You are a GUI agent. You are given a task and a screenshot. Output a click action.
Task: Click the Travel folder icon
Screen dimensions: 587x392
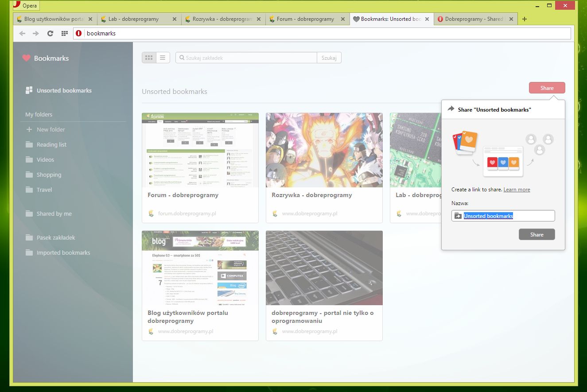(x=29, y=190)
